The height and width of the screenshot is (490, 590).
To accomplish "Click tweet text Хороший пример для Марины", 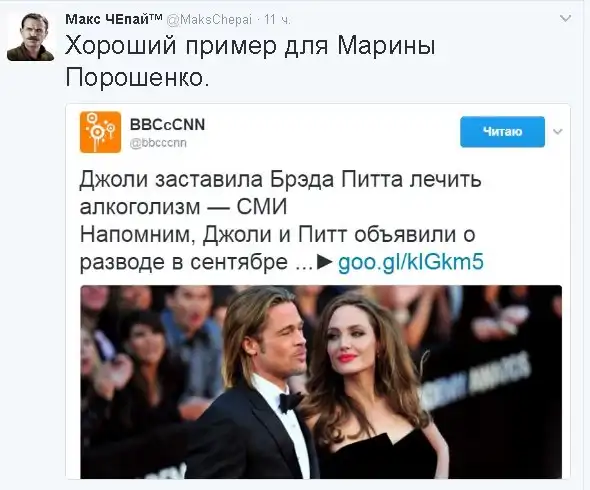I will pyautogui.click(x=250, y=46).
